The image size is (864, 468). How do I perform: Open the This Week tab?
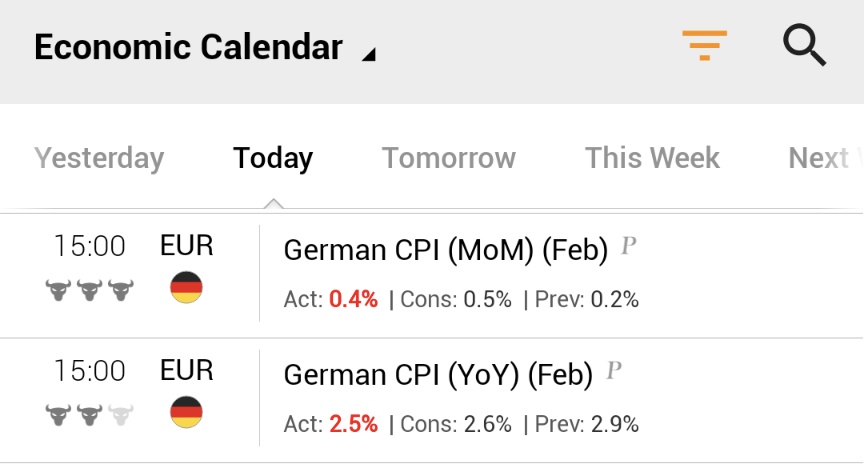(652, 158)
